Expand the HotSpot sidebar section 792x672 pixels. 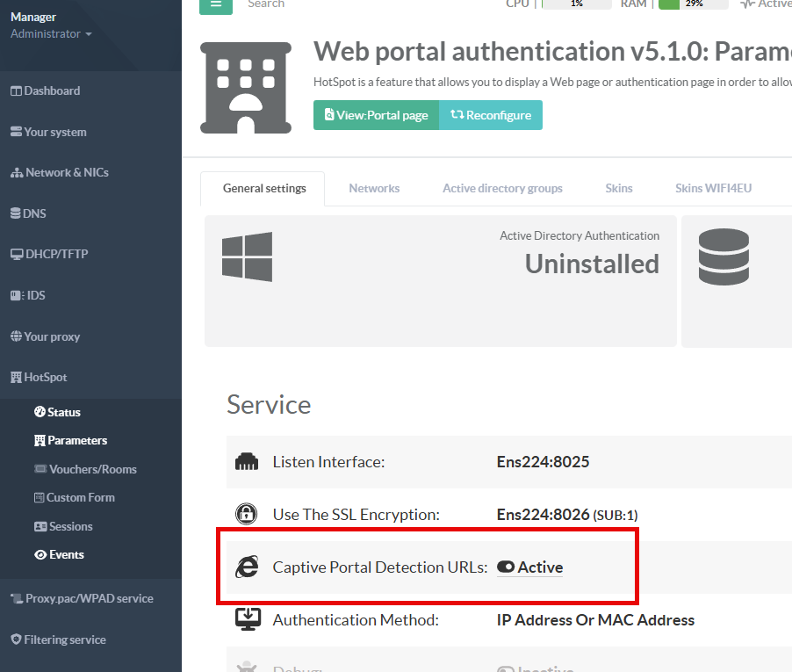coord(46,378)
